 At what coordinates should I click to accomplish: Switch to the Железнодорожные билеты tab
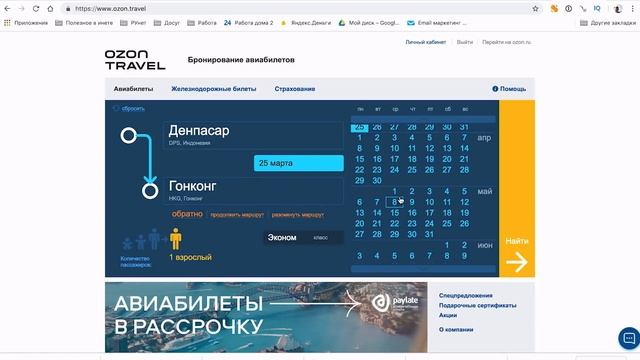click(213, 89)
